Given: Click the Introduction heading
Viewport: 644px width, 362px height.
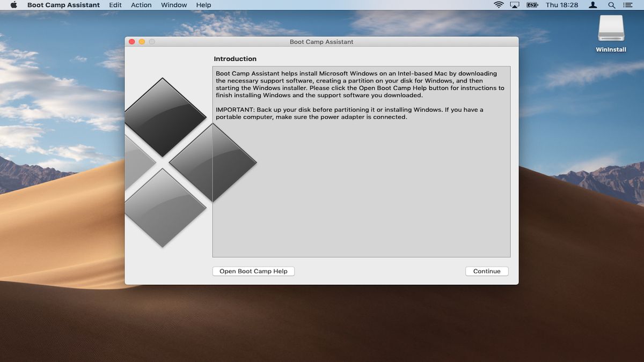Looking at the screenshot, I should point(235,59).
